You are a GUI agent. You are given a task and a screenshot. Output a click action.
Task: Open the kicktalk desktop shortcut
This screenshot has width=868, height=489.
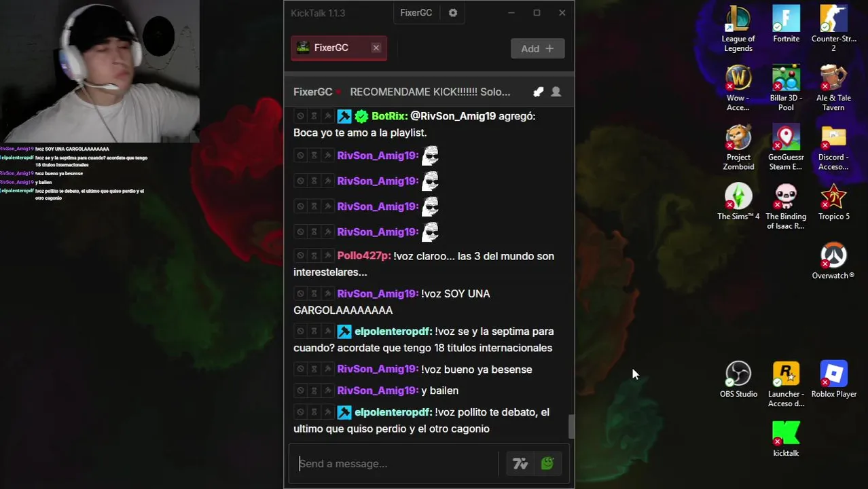tap(786, 439)
